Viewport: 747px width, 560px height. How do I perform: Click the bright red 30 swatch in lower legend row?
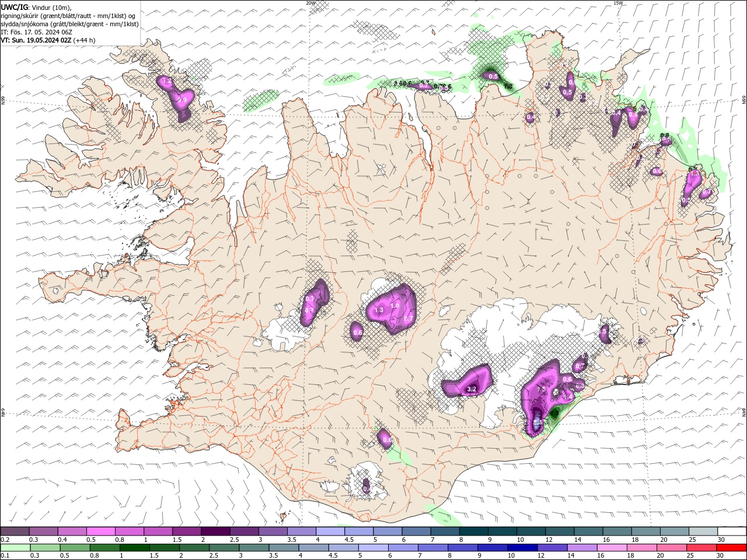pyautogui.click(x=732, y=548)
